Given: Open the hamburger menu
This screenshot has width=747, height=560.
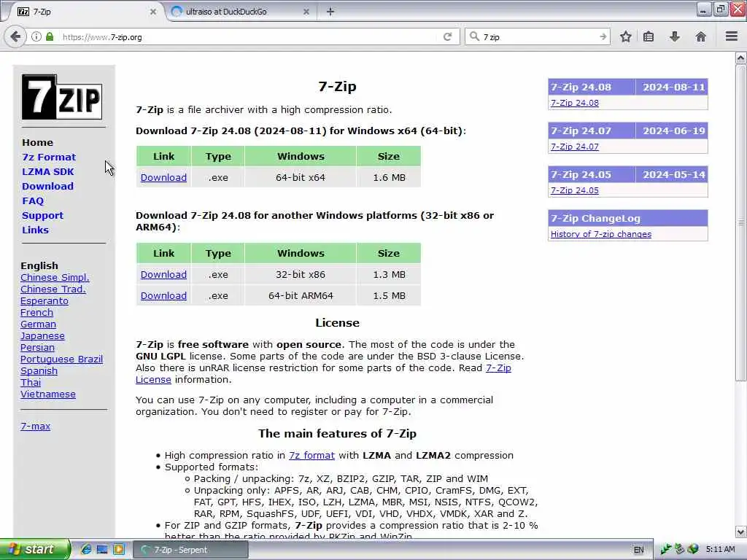Looking at the screenshot, I should coord(732,36).
